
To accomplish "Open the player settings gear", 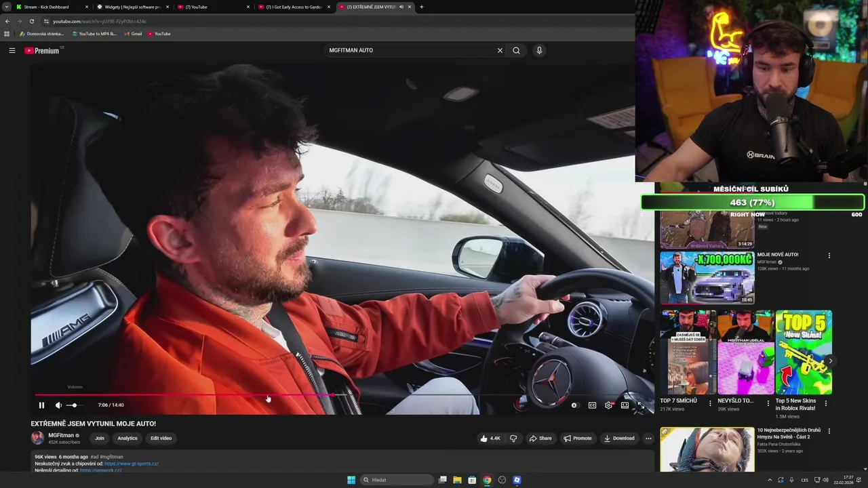I will point(608,405).
